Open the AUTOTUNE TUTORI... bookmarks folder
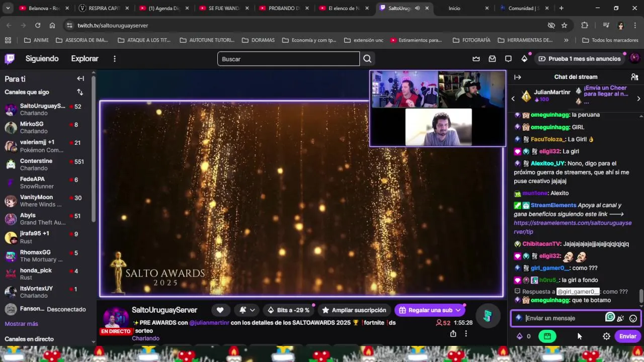 207,40
